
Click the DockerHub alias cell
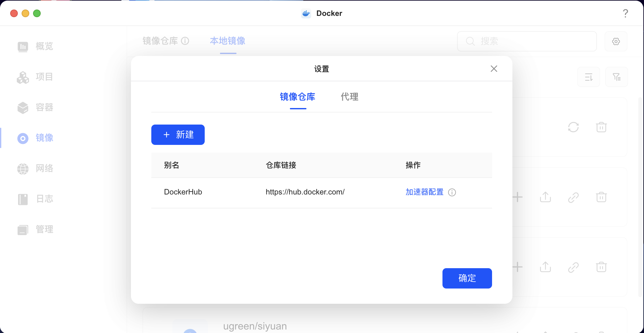(x=183, y=192)
